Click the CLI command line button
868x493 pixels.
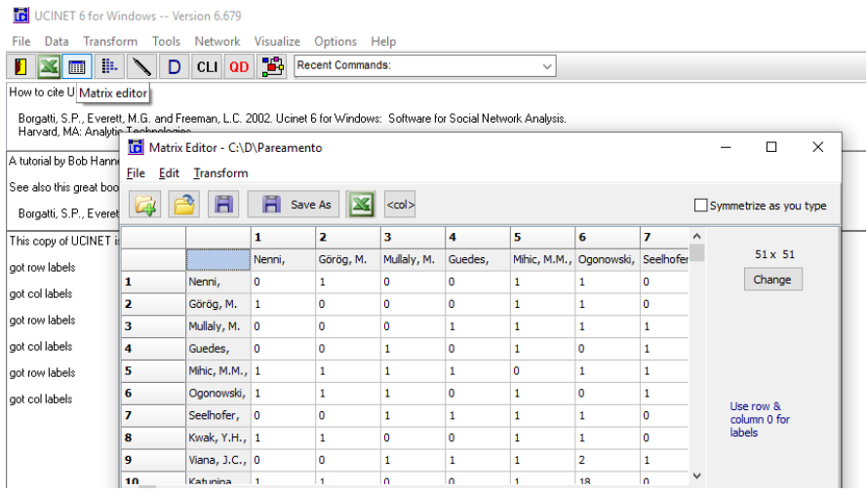[207, 66]
